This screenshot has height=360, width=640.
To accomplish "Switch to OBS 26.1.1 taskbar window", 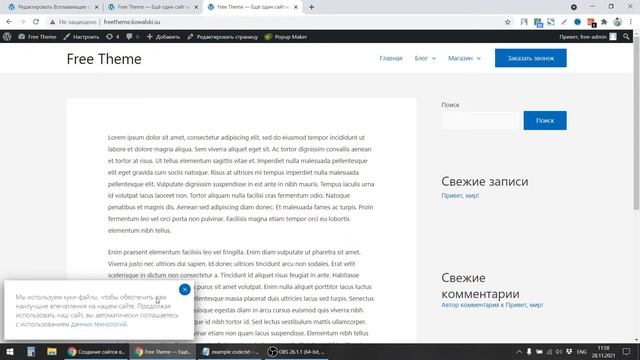I will [x=296, y=351].
